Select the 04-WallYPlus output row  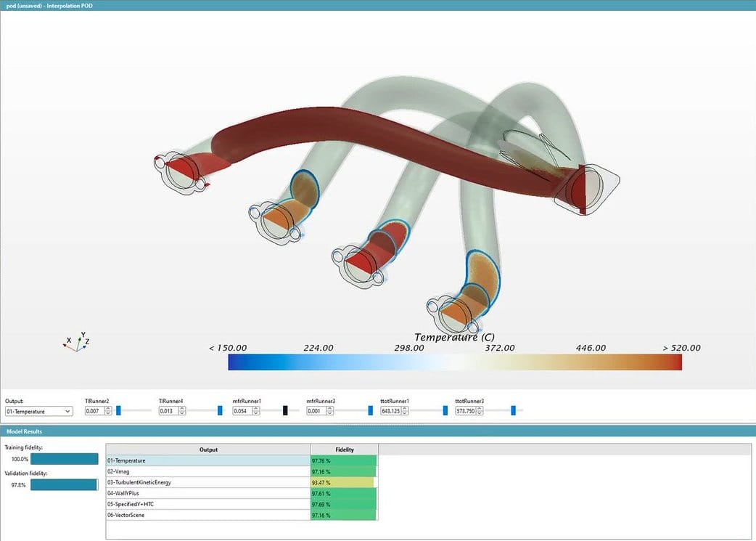click(242, 493)
